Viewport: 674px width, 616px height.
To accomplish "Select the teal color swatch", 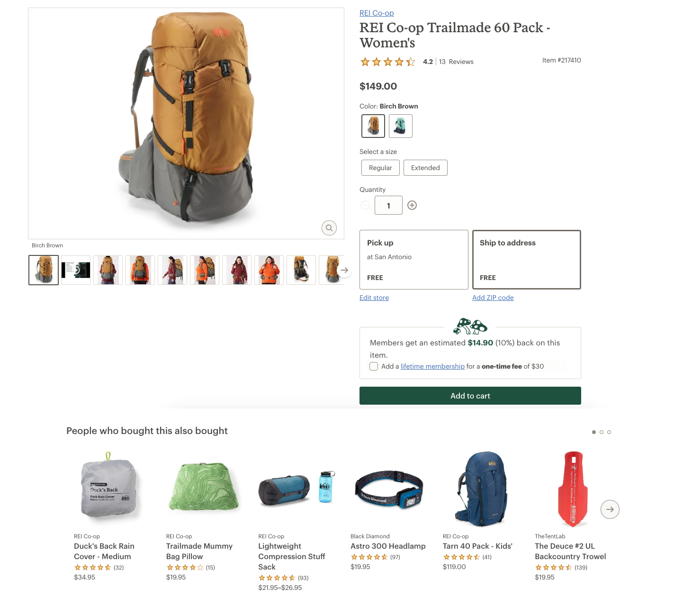I will (401, 126).
